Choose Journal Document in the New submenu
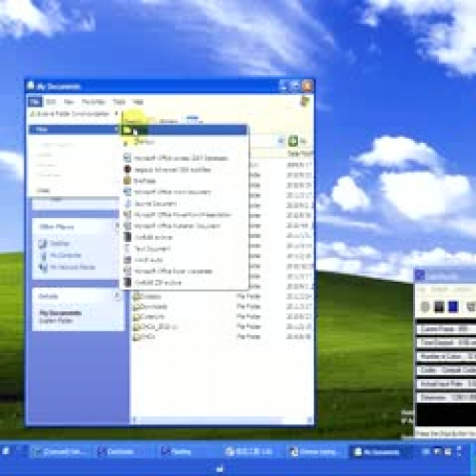Screen dimensions: 476x476 click(x=184, y=204)
